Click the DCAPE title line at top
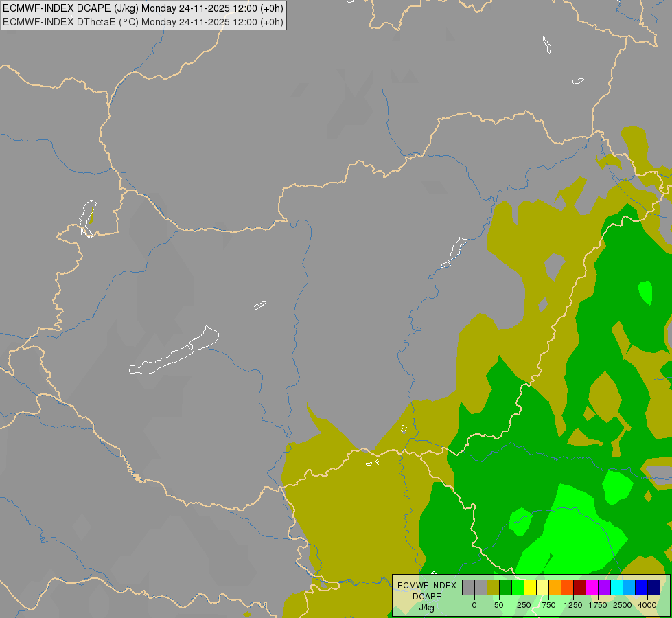The image size is (672, 618). click(x=143, y=8)
